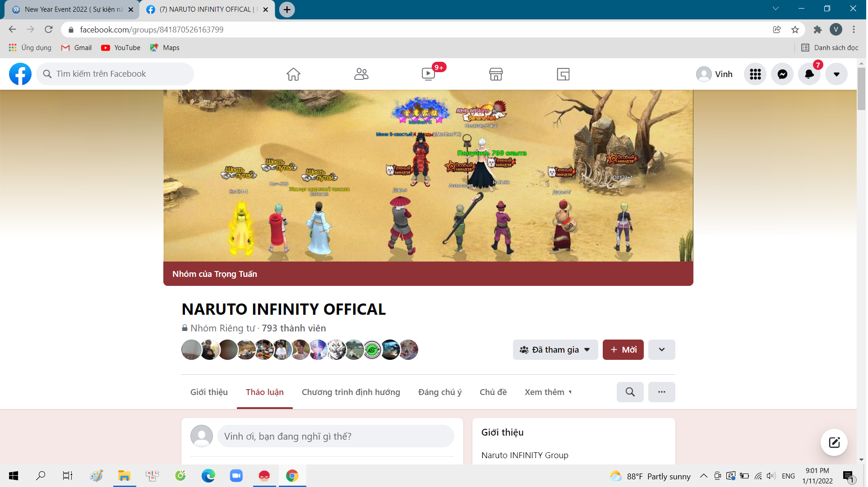Open the Facebook menu grid icon
This screenshot has width=868, height=487.
[x=755, y=74]
